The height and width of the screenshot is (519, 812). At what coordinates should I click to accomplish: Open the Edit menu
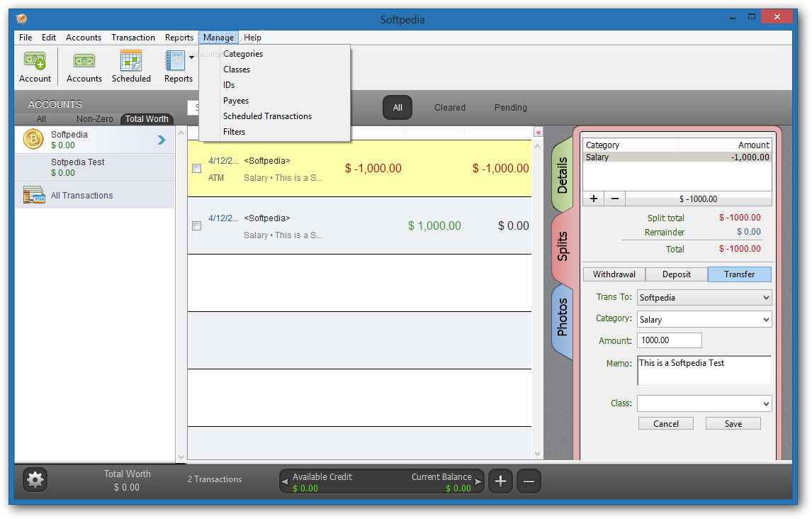point(49,38)
